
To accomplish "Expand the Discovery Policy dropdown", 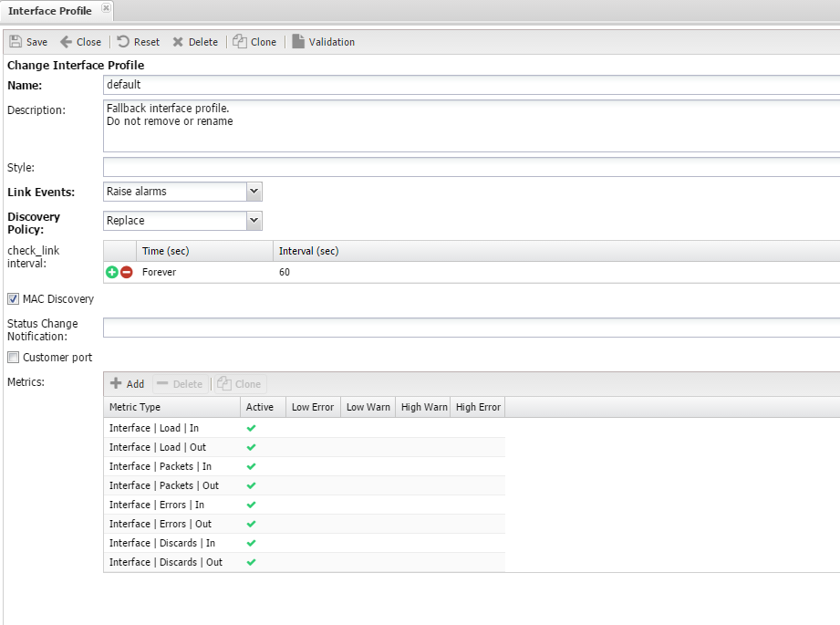I will pyautogui.click(x=254, y=221).
